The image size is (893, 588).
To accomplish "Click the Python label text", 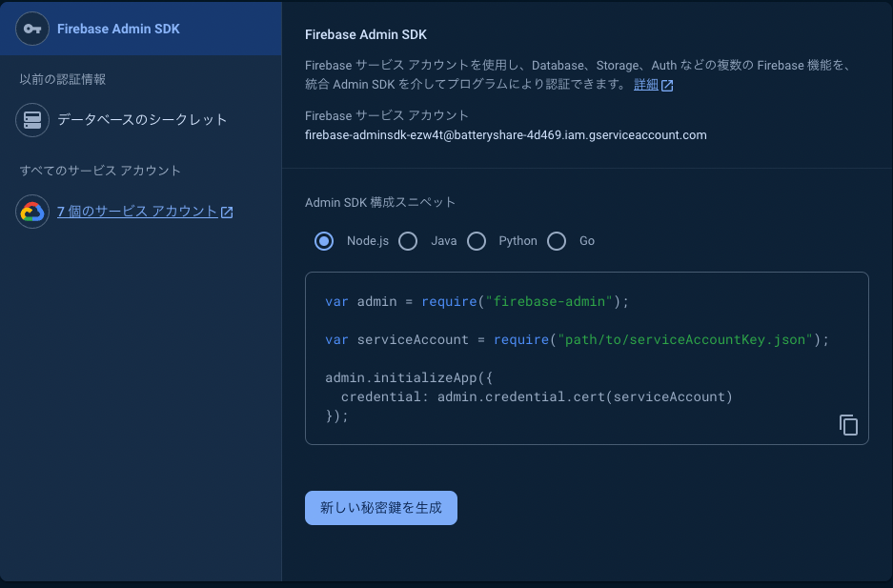I will click(x=518, y=241).
